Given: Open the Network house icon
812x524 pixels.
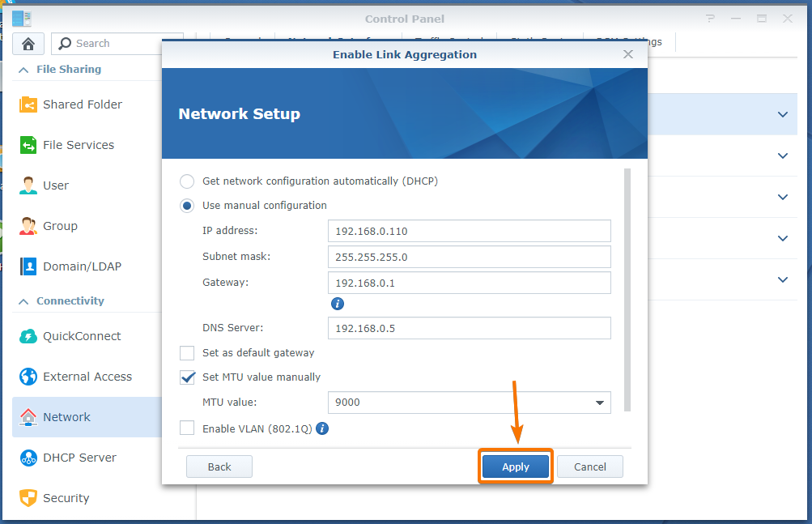Looking at the screenshot, I should pyautogui.click(x=28, y=417).
